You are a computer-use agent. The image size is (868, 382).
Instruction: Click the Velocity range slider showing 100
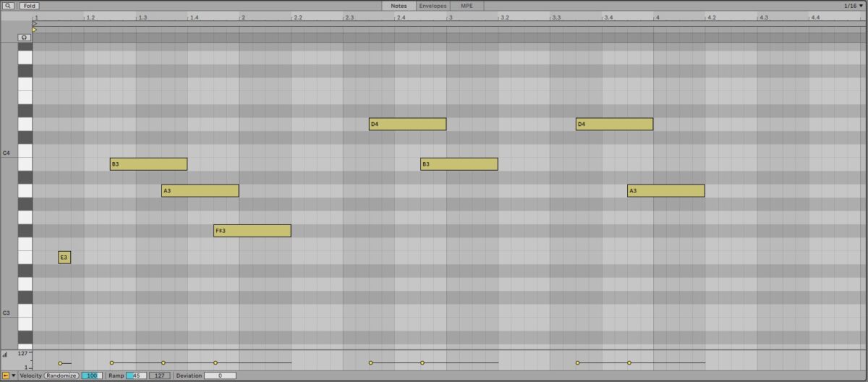pyautogui.click(x=92, y=375)
